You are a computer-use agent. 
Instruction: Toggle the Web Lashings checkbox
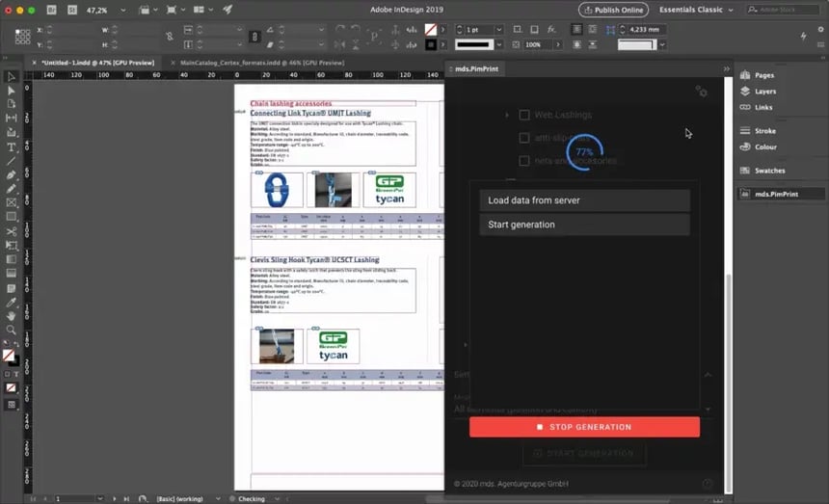tap(524, 115)
